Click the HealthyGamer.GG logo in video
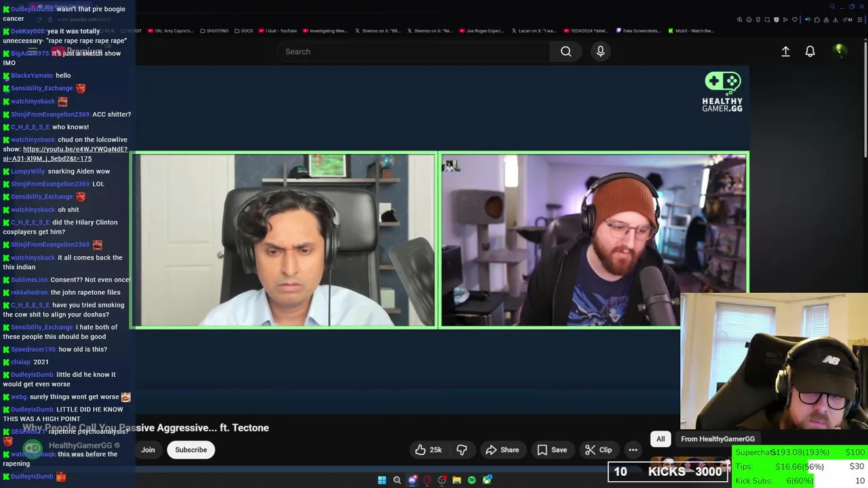 722,91
